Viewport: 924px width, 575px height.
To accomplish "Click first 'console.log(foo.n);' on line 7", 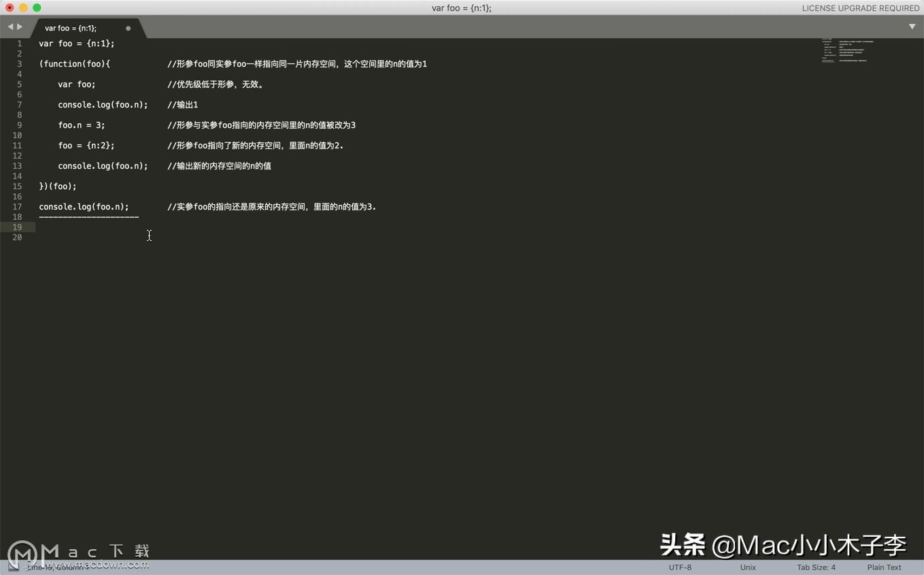I will 103,105.
